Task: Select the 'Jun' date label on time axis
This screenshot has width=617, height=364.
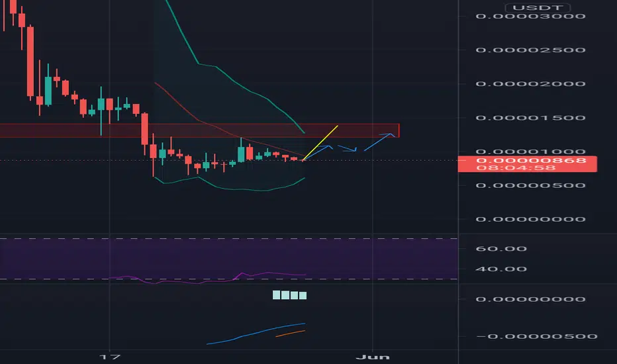Action: point(373,357)
